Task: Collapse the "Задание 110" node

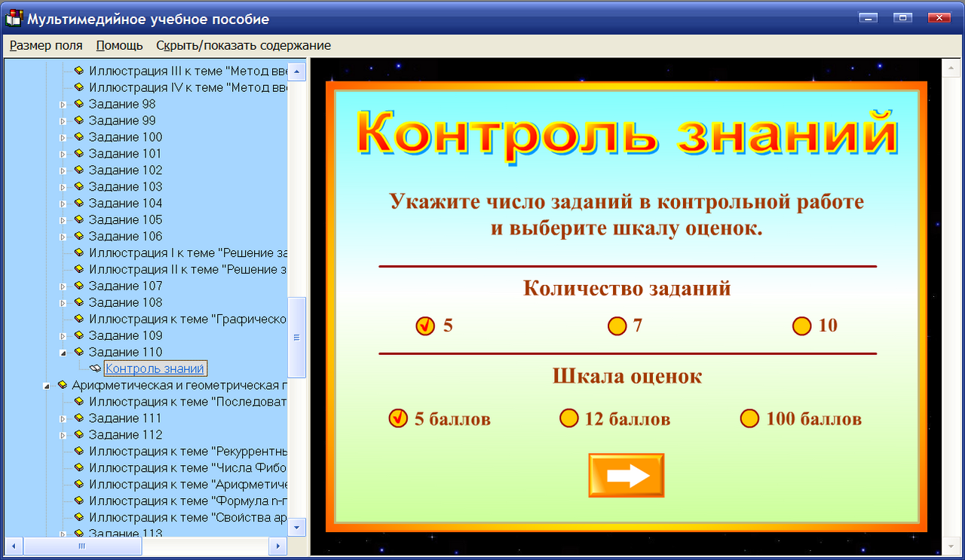Action: pyautogui.click(x=63, y=351)
